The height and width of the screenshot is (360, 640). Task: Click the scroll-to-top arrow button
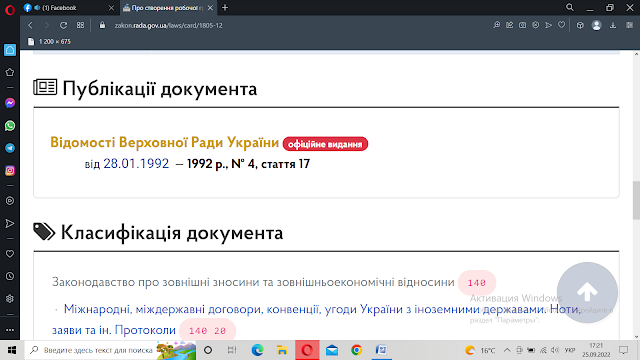(x=587, y=292)
